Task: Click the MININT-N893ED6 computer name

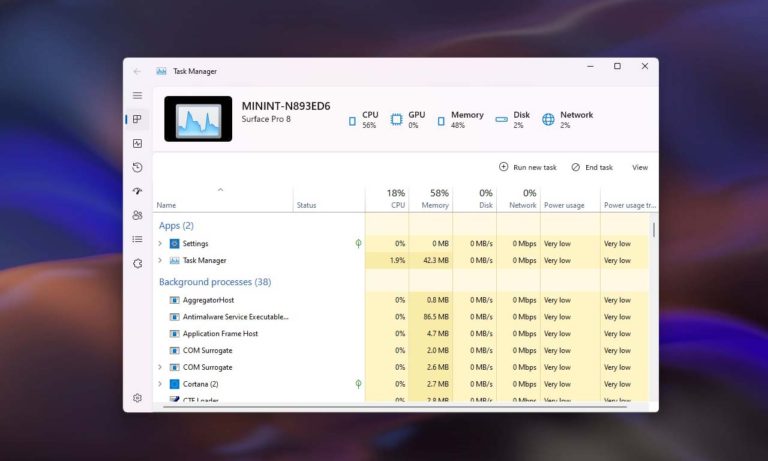Action: click(286, 106)
